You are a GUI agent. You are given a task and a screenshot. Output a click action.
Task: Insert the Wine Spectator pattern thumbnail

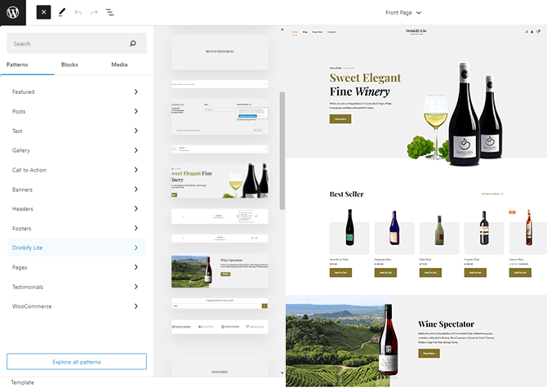pyautogui.click(x=220, y=270)
